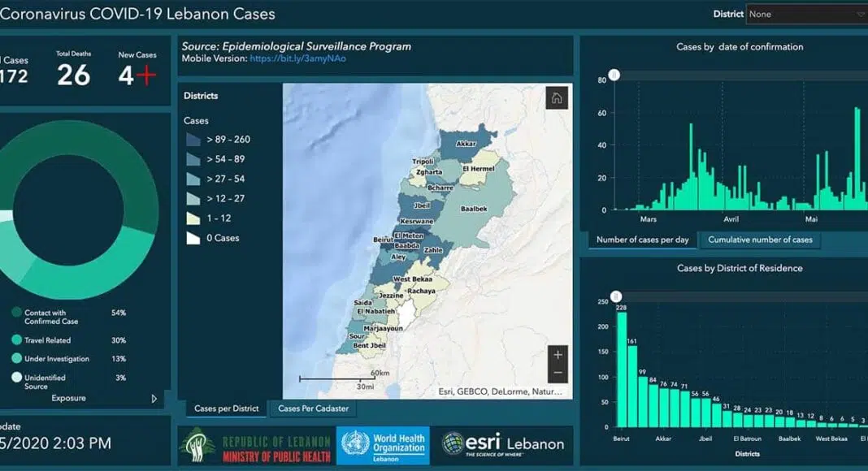Click the World Health Organization logo
The width and height of the screenshot is (868, 471).
[x=383, y=445]
